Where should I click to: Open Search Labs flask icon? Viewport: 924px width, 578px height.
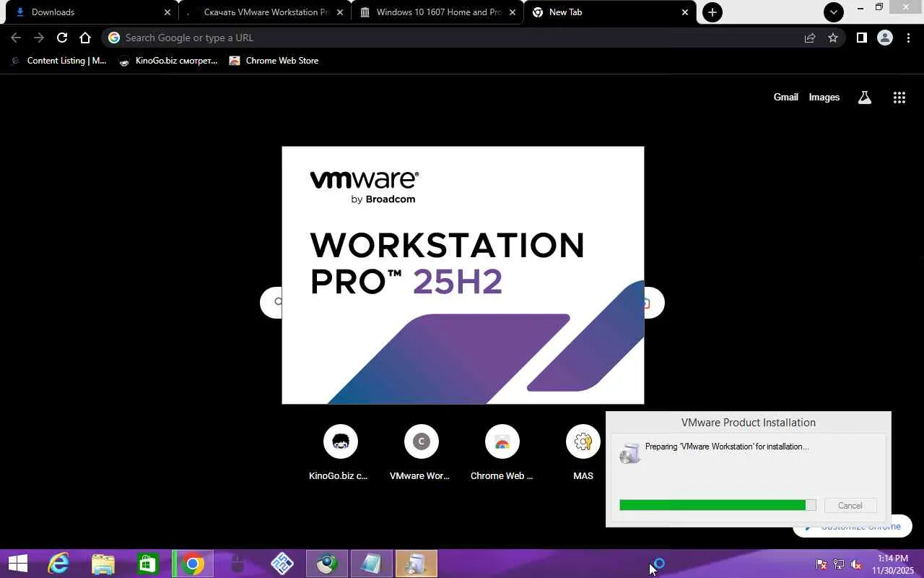click(865, 98)
